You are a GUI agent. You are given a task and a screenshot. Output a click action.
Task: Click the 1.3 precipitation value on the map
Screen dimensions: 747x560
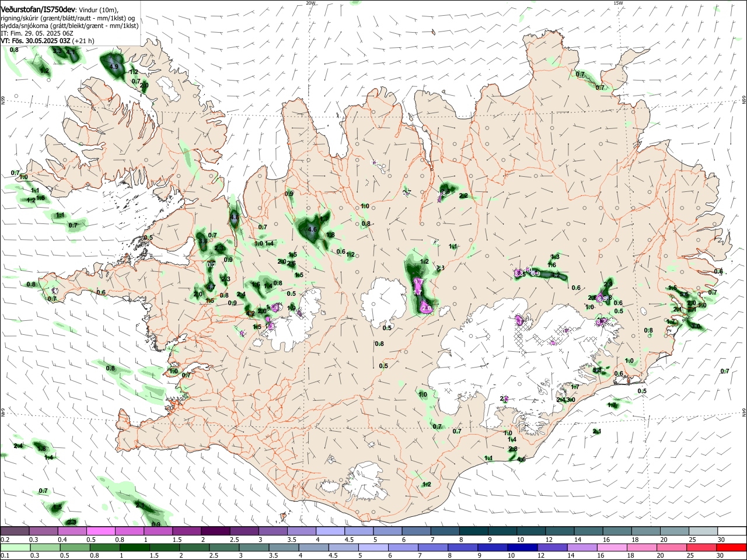pyautogui.click(x=555, y=257)
